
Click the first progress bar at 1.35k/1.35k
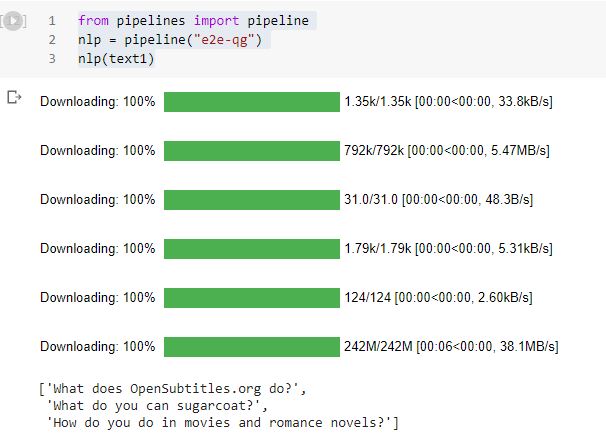pyautogui.click(x=251, y=102)
